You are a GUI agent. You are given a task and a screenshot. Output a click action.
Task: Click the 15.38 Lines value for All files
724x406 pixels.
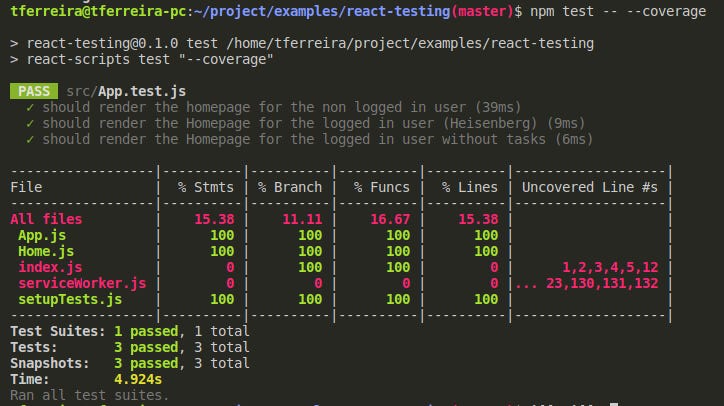(x=478, y=219)
